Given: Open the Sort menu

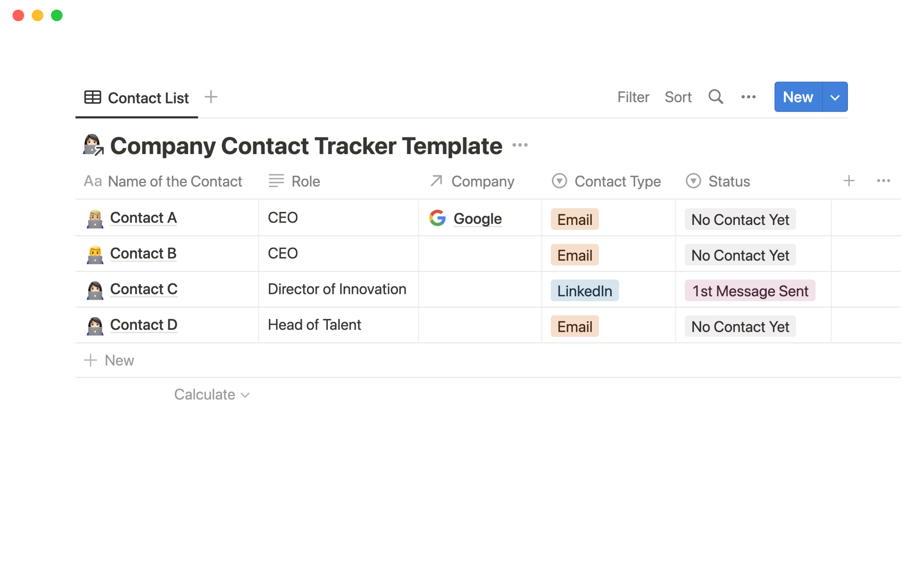Looking at the screenshot, I should (x=678, y=97).
